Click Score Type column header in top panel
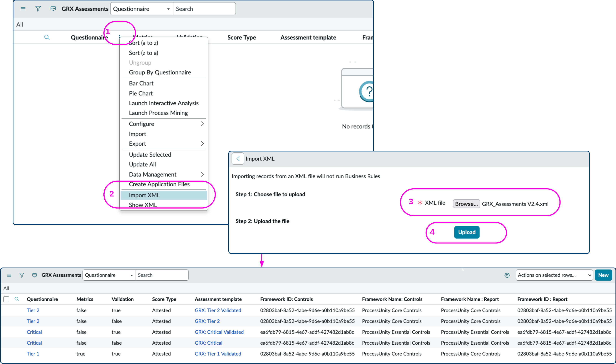 click(x=242, y=37)
